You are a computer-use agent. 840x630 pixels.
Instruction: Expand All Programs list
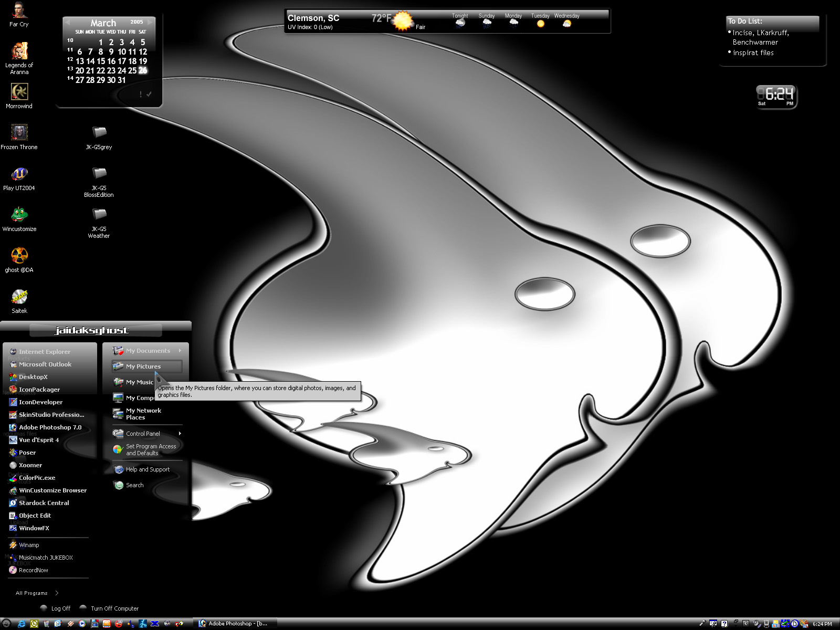(37, 593)
